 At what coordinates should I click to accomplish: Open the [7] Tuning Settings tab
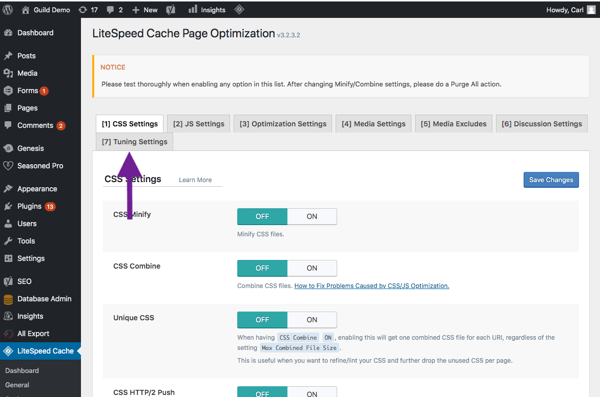[134, 142]
